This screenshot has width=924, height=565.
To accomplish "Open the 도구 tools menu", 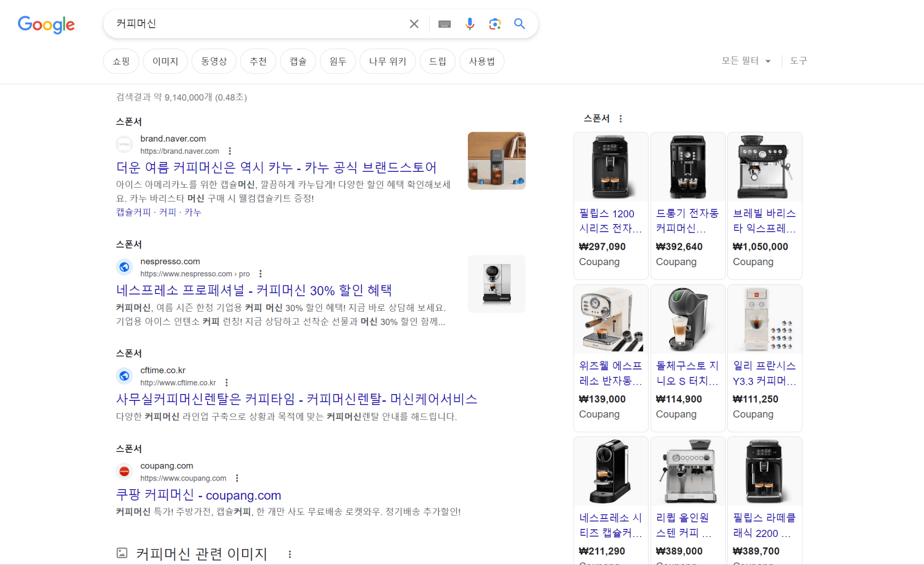I will (x=798, y=61).
